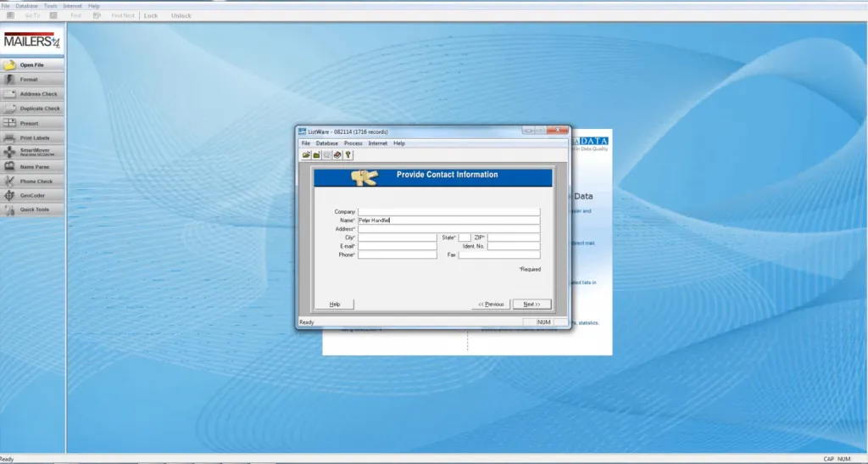Click the Go To toolbar item
Image resolution: width=868 pixels, height=464 pixels.
pos(33,15)
